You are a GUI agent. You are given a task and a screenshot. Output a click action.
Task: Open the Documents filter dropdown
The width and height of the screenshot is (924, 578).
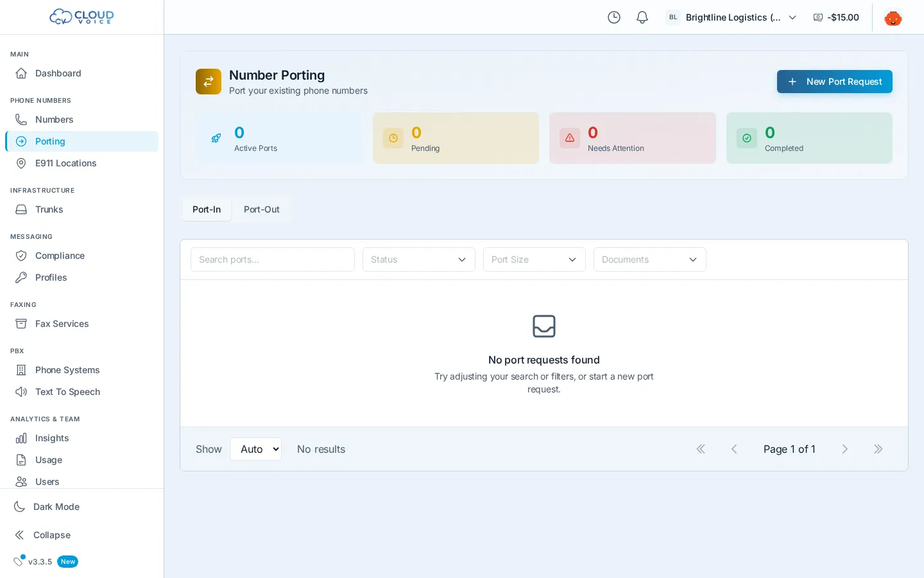pos(650,259)
